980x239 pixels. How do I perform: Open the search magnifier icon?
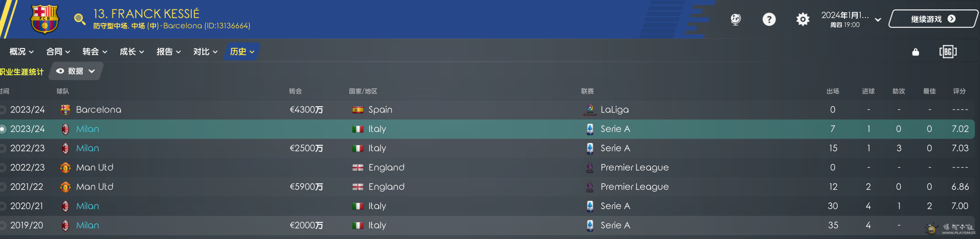[x=80, y=19]
